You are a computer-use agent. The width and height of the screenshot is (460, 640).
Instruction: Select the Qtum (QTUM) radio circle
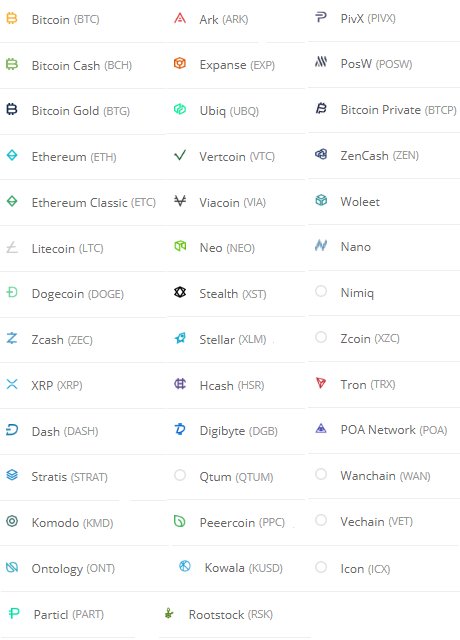[x=180, y=475]
